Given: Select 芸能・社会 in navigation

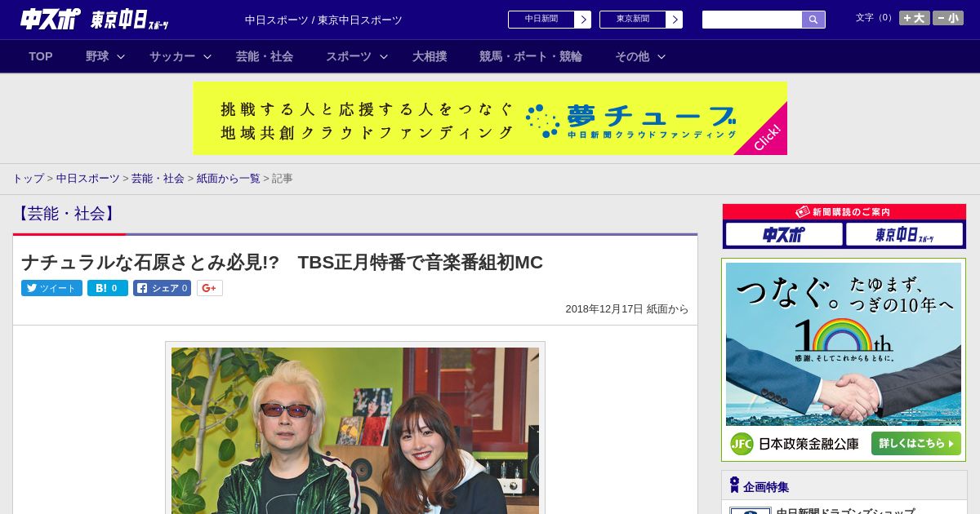Looking at the screenshot, I should [x=265, y=56].
